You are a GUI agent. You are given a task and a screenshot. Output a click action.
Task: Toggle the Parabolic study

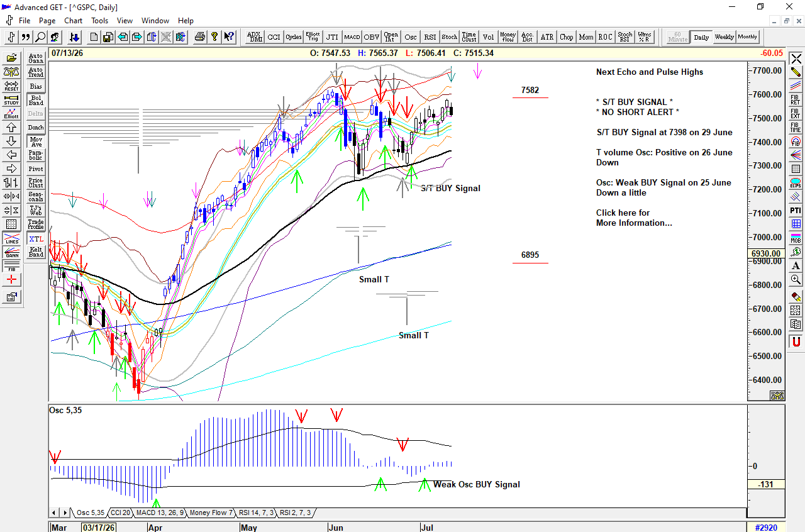coord(36,155)
